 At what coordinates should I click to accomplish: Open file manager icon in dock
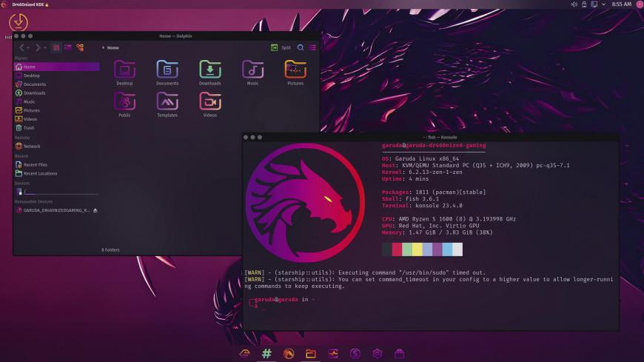[311, 353]
